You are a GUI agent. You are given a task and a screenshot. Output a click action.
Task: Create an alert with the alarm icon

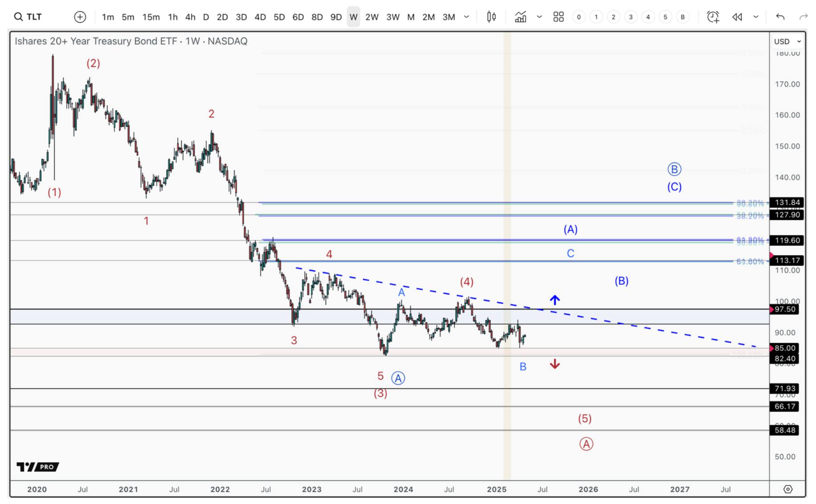713,17
